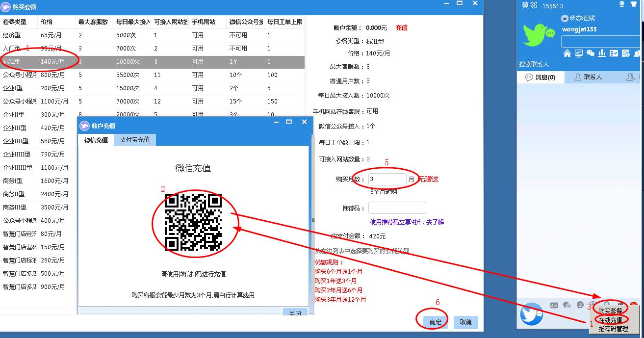Screen dimensions: 644x338
Task: Click the contact card icon at panel bottom
Action: (x=554, y=305)
